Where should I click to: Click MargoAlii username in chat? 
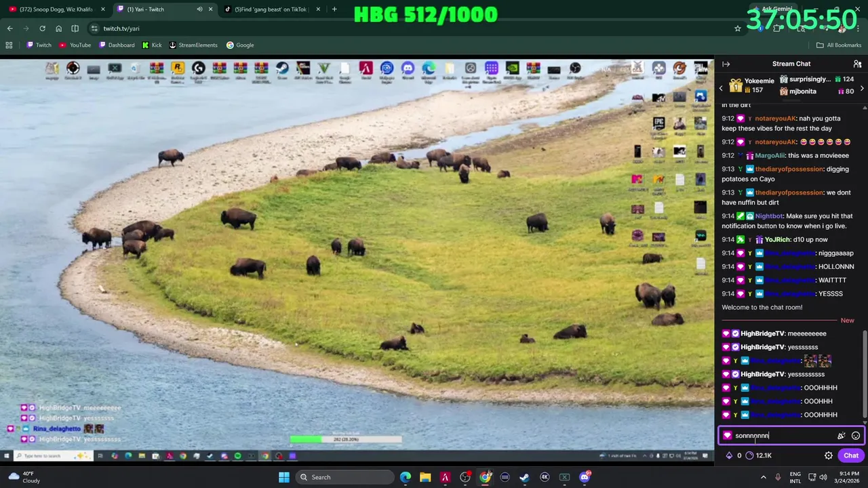(x=770, y=155)
